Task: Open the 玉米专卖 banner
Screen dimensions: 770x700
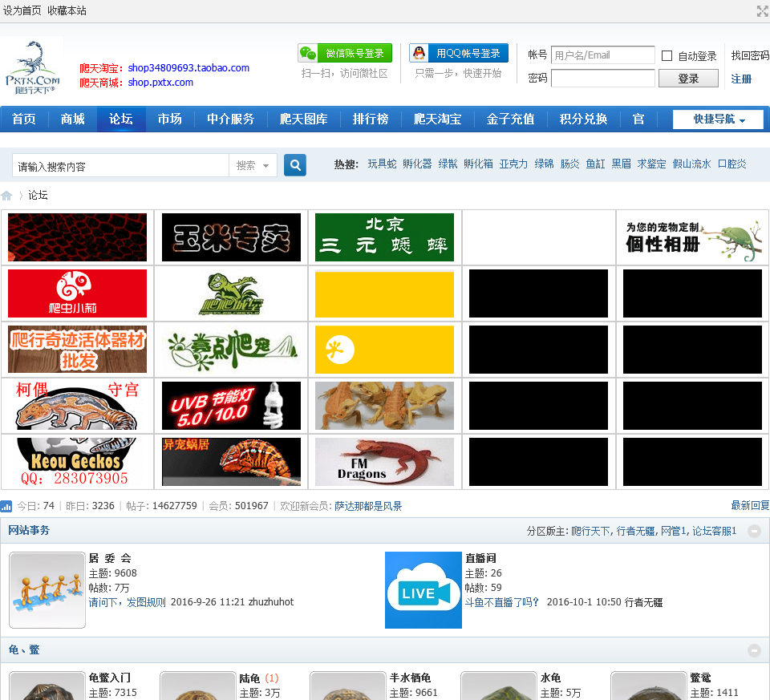Action: [x=231, y=237]
